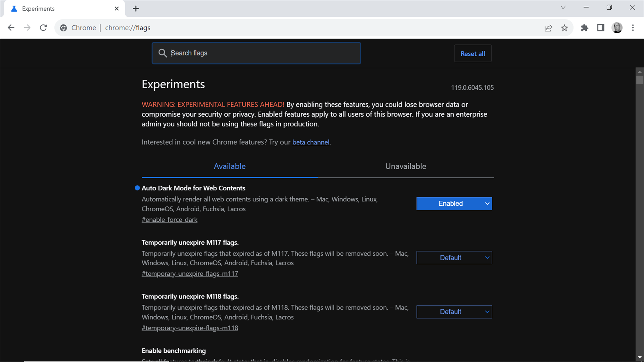Switch to the Unavailable tab

pyautogui.click(x=406, y=166)
